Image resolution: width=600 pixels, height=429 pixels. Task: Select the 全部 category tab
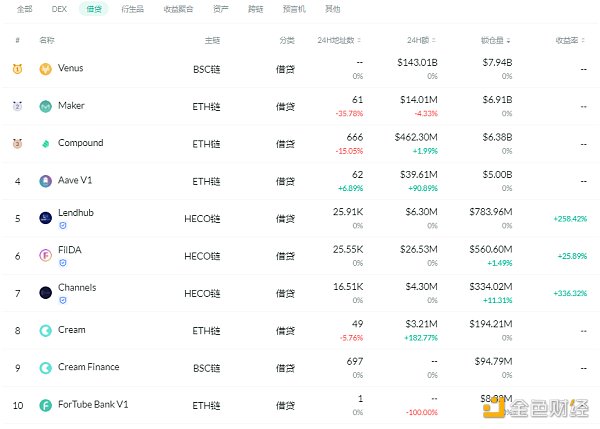[x=24, y=10]
